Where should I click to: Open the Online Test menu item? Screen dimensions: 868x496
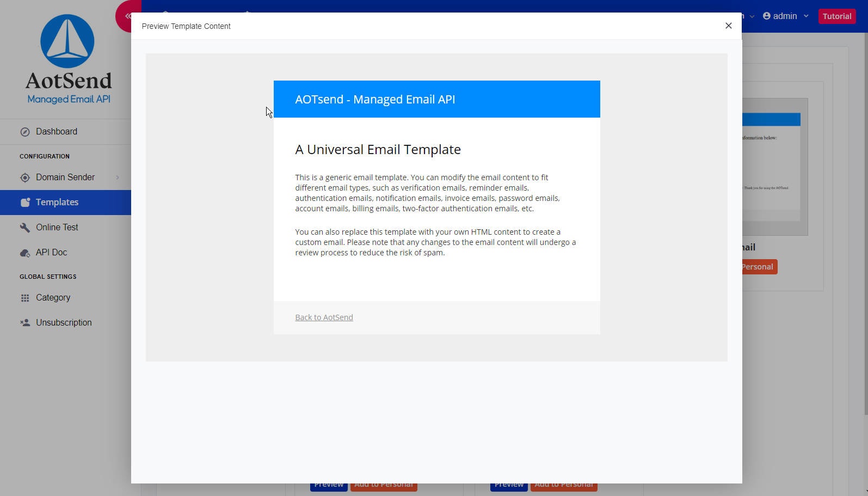click(65, 228)
